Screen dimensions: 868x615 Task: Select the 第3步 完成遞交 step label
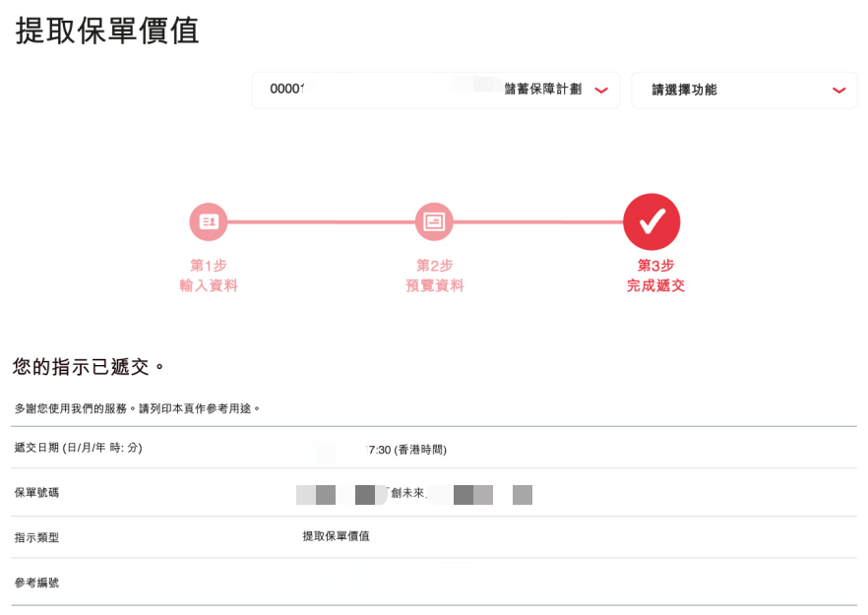[654, 276]
